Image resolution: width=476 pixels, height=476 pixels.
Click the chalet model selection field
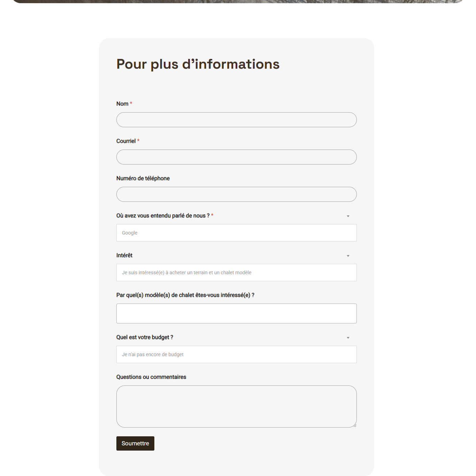point(236,314)
